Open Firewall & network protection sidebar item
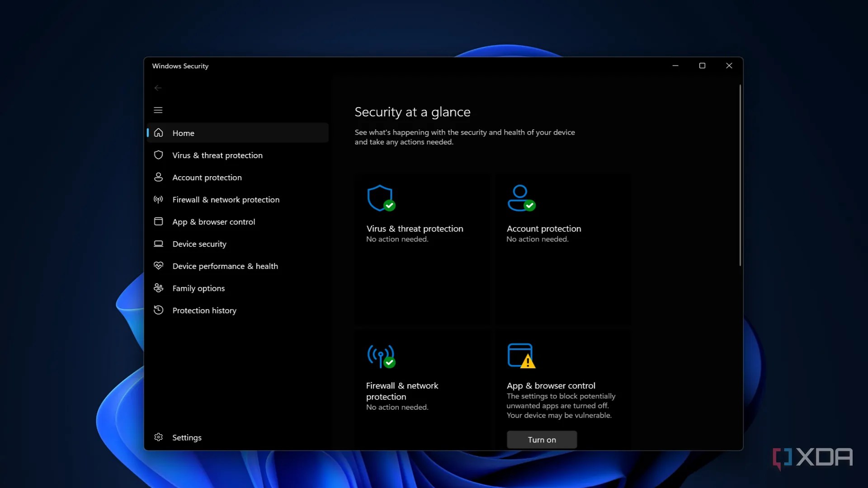This screenshot has width=868, height=488. click(226, 199)
